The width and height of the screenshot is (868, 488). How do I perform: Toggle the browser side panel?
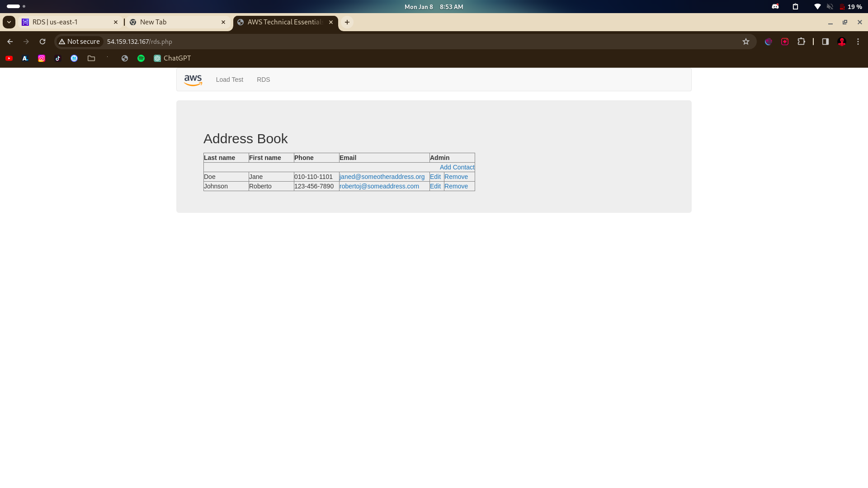tap(825, 42)
